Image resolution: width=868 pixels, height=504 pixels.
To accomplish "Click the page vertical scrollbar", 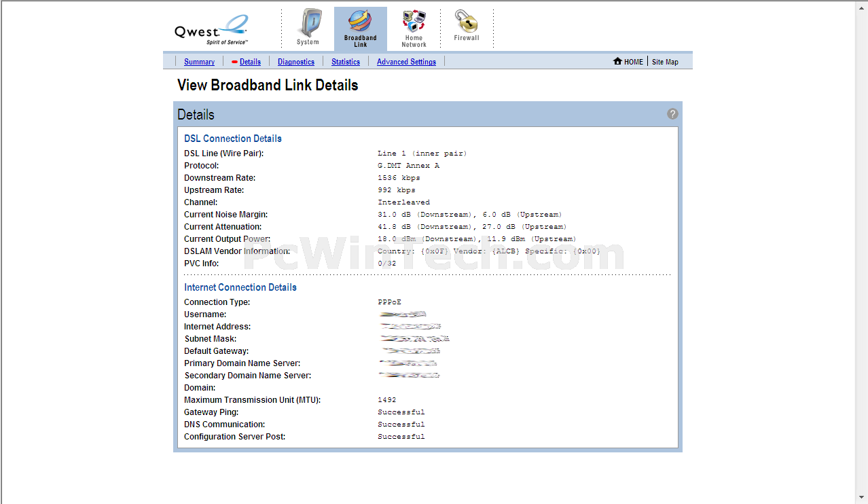I will [861, 252].
